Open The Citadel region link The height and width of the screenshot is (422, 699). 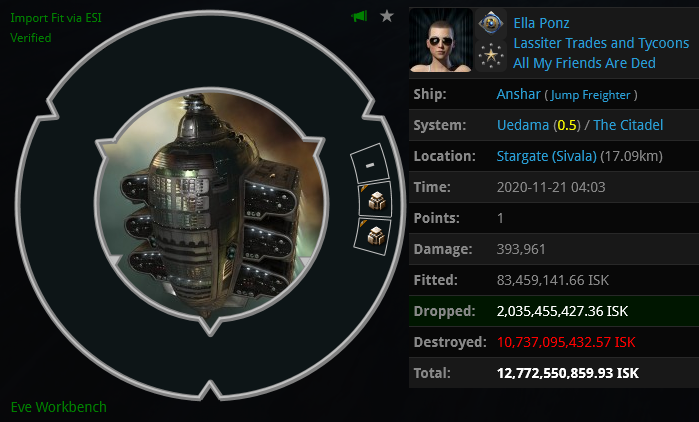[x=628, y=125]
